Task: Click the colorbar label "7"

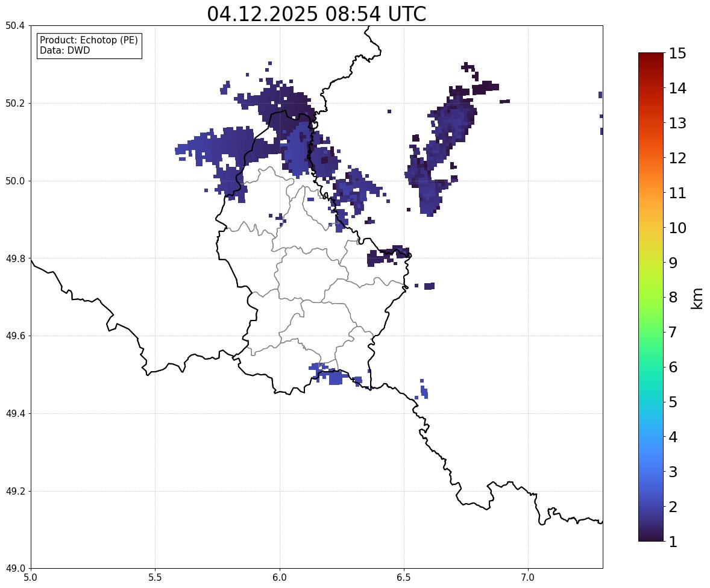Action: click(x=673, y=332)
